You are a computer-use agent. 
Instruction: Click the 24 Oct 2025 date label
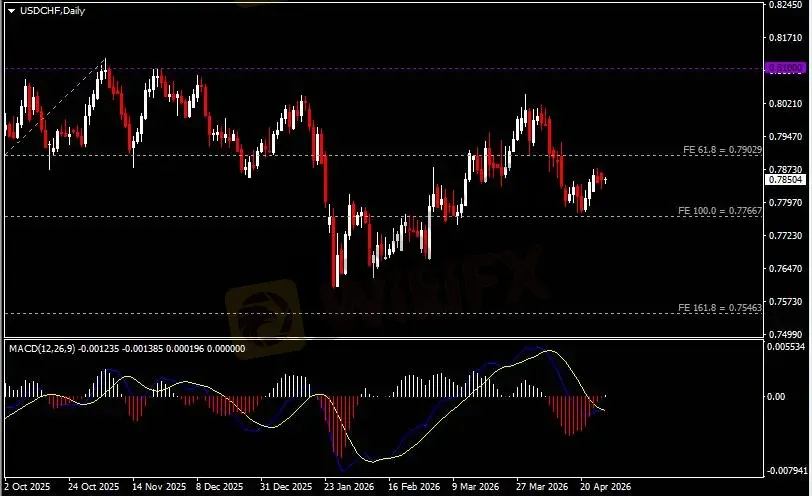tap(93, 487)
